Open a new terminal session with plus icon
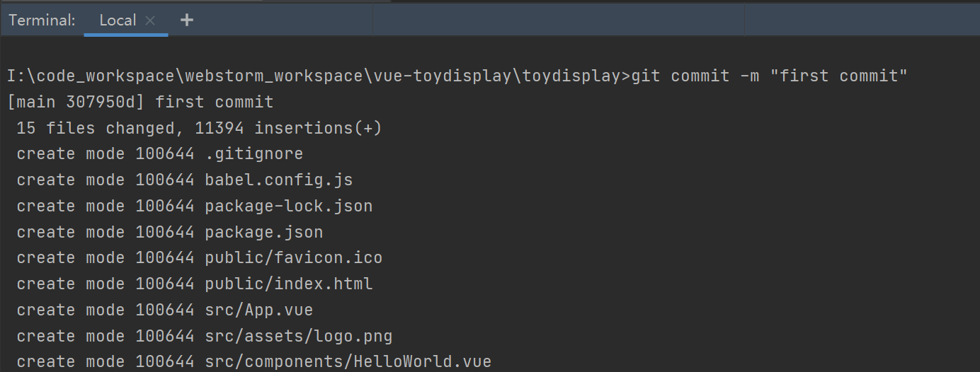Screen dimensions: 980x372 click(187, 21)
